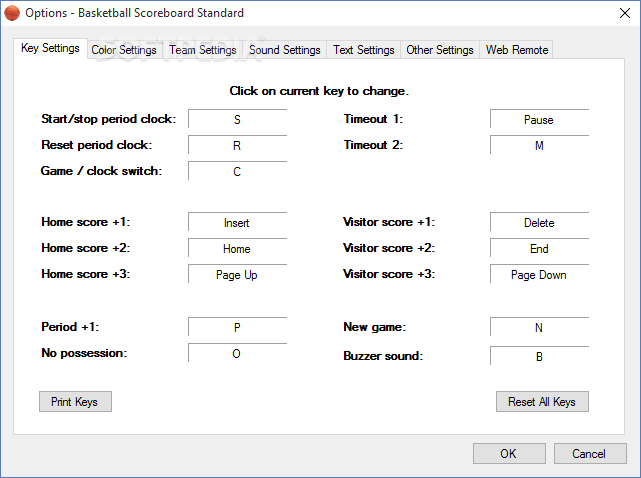Click the basketball icon in title bar
This screenshot has width=641, height=478.
tap(12, 13)
